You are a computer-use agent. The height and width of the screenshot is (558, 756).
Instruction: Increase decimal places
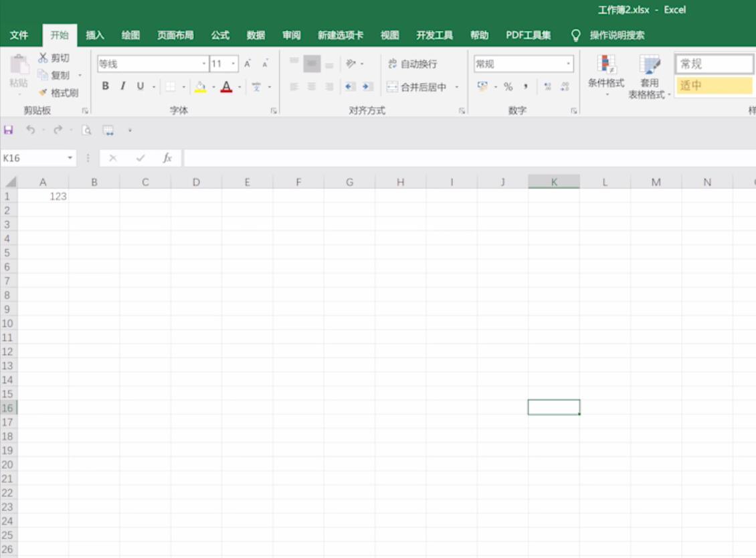point(547,86)
